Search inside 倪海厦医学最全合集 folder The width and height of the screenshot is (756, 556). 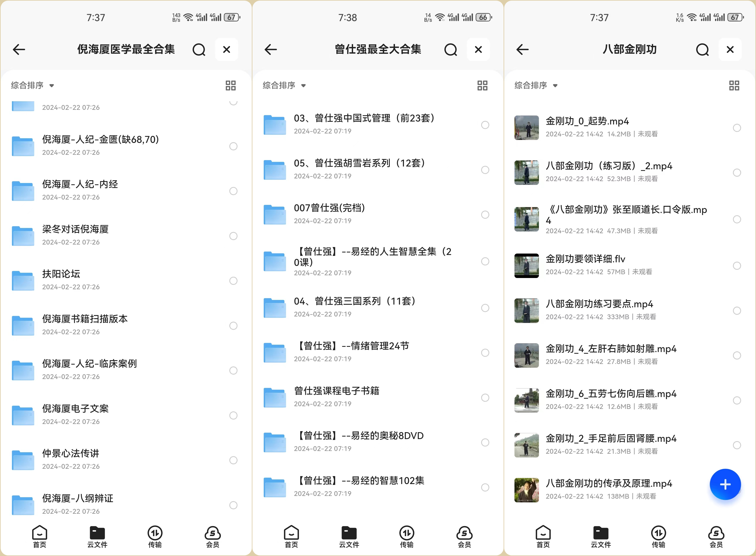pos(199,50)
